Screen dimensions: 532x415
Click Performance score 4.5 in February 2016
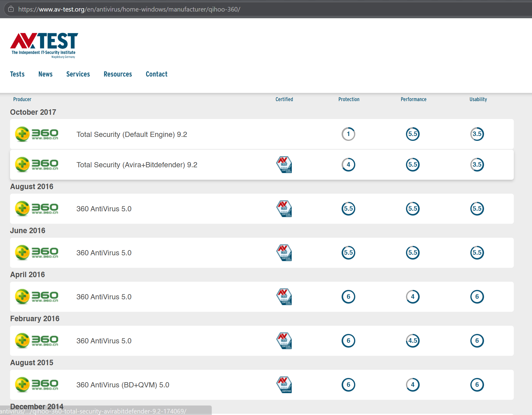coord(413,341)
